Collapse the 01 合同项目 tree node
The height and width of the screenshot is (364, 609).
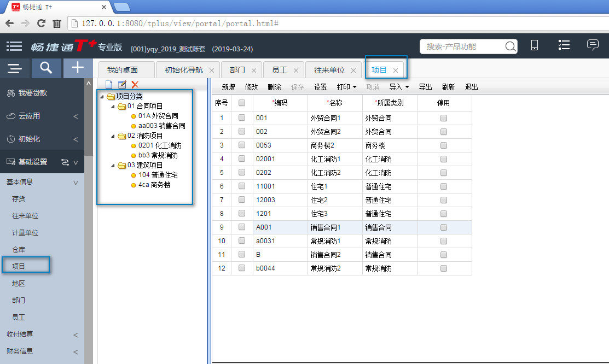[113, 106]
